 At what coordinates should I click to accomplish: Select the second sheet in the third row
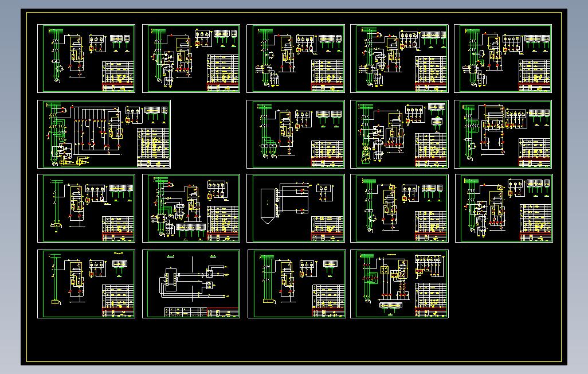point(191,208)
